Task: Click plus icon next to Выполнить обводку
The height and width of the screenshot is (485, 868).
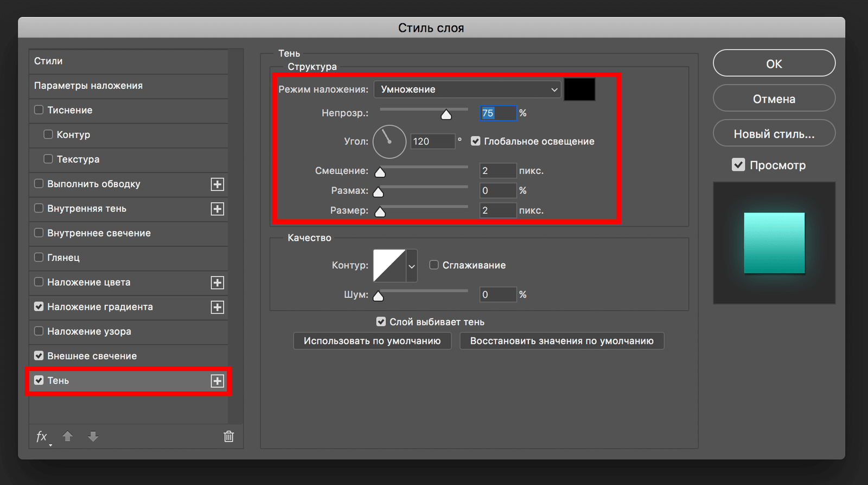Action: click(x=218, y=184)
